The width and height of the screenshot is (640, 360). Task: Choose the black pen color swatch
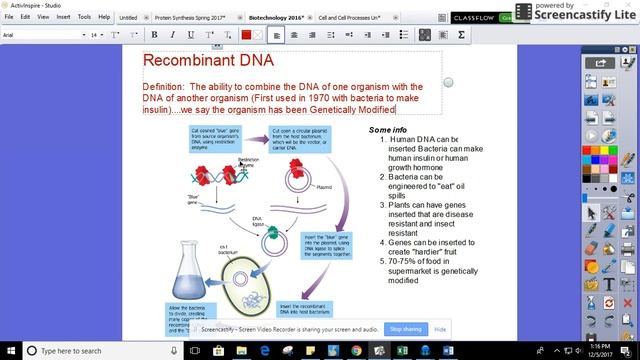pos(587,178)
